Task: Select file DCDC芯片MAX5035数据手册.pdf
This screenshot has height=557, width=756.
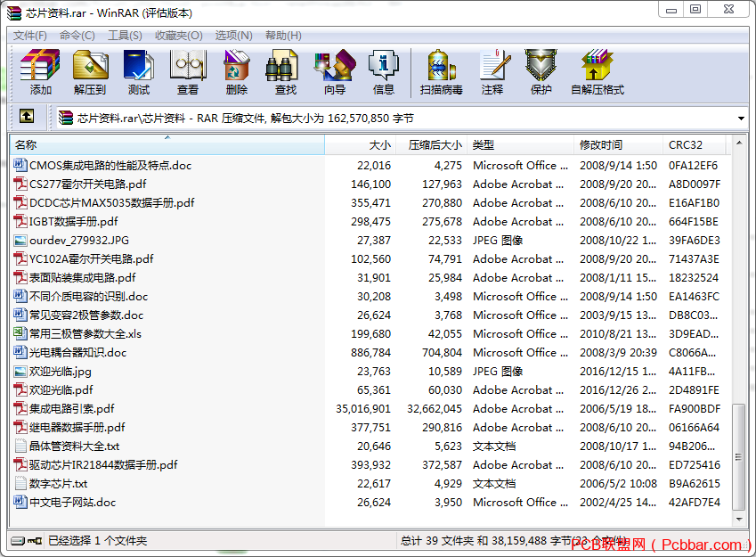Action: tap(112, 202)
